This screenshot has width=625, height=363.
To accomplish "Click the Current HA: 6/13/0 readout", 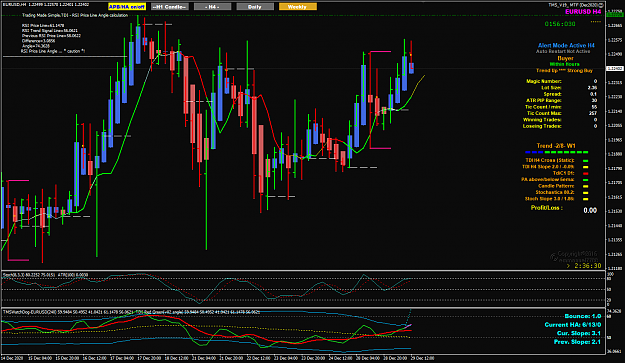I will tap(573, 325).
